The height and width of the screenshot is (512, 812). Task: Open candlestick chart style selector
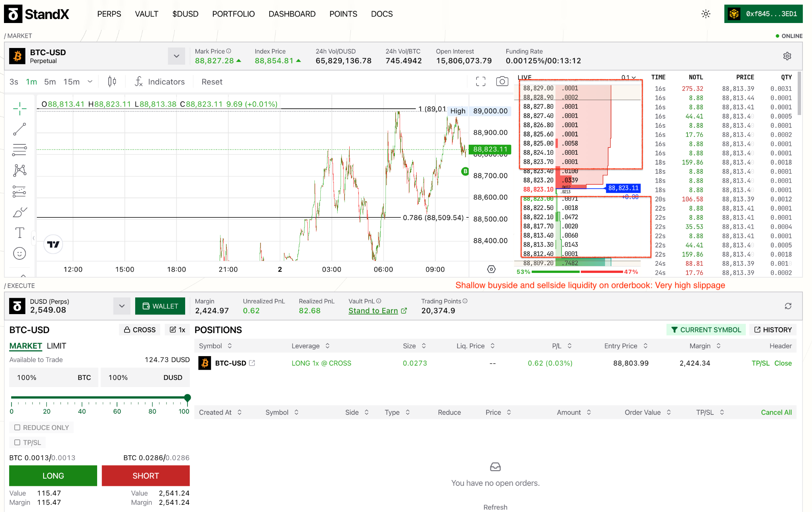112,82
